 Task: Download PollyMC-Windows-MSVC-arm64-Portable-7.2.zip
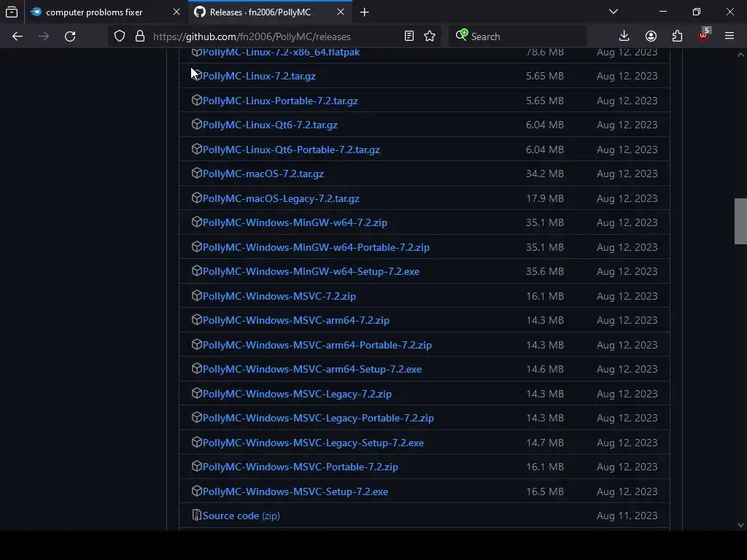click(x=317, y=345)
